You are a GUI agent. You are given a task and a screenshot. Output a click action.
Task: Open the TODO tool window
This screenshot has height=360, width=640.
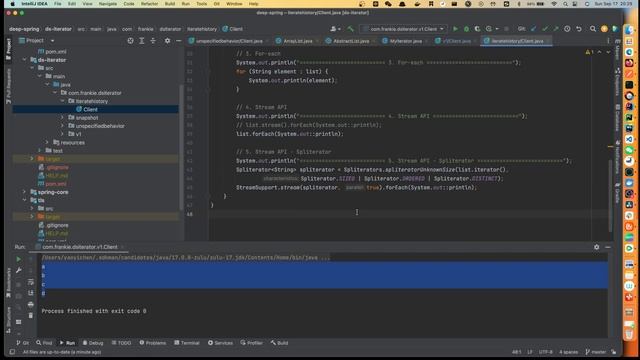[x=122, y=343]
